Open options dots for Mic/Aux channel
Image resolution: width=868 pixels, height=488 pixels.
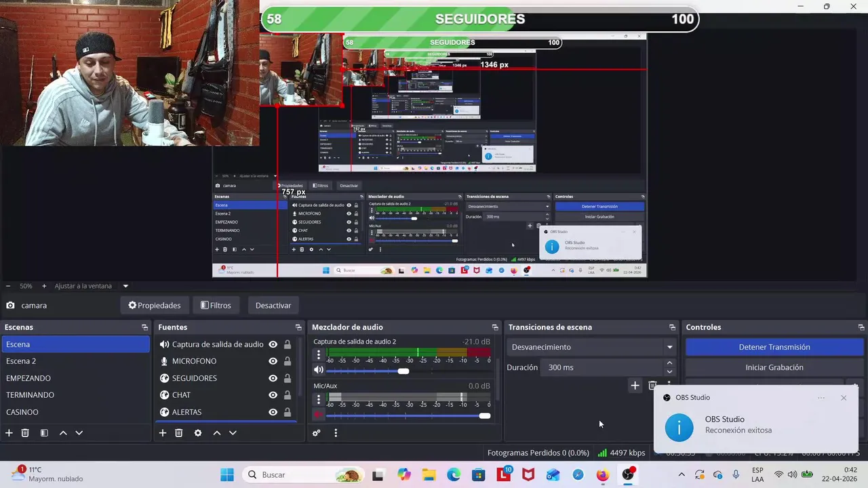pos(319,399)
